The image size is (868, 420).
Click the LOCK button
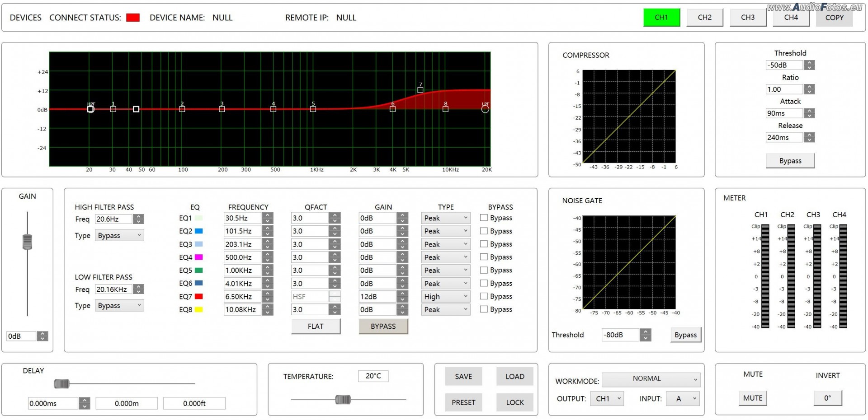click(x=515, y=402)
